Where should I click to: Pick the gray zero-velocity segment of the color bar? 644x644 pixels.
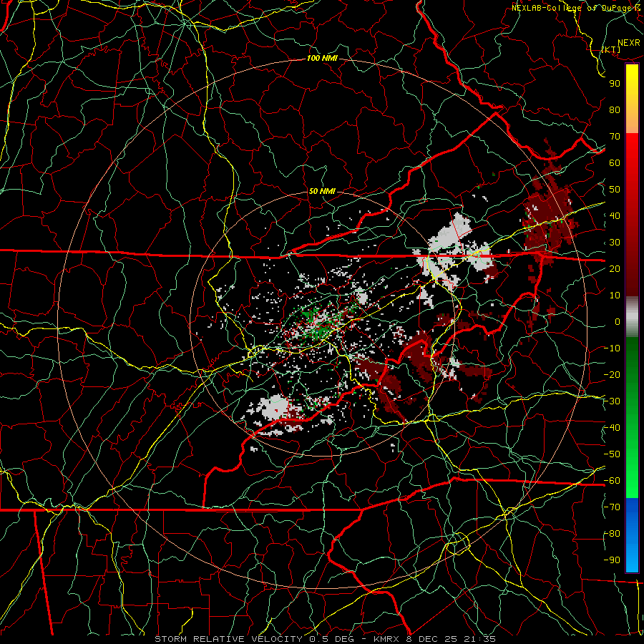click(632, 317)
